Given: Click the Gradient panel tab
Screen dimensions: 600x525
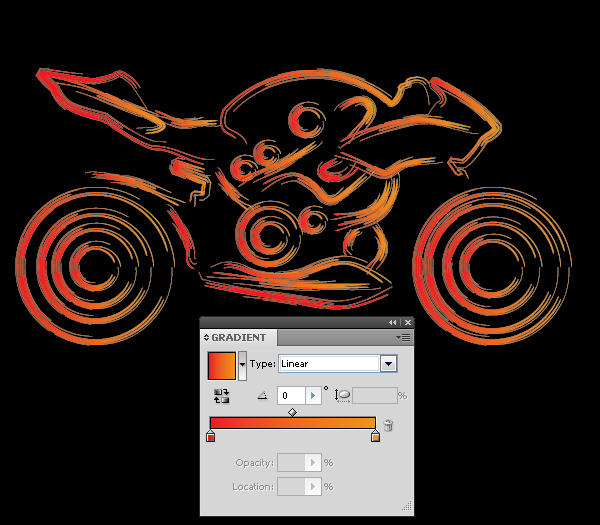Looking at the screenshot, I should (238, 338).
